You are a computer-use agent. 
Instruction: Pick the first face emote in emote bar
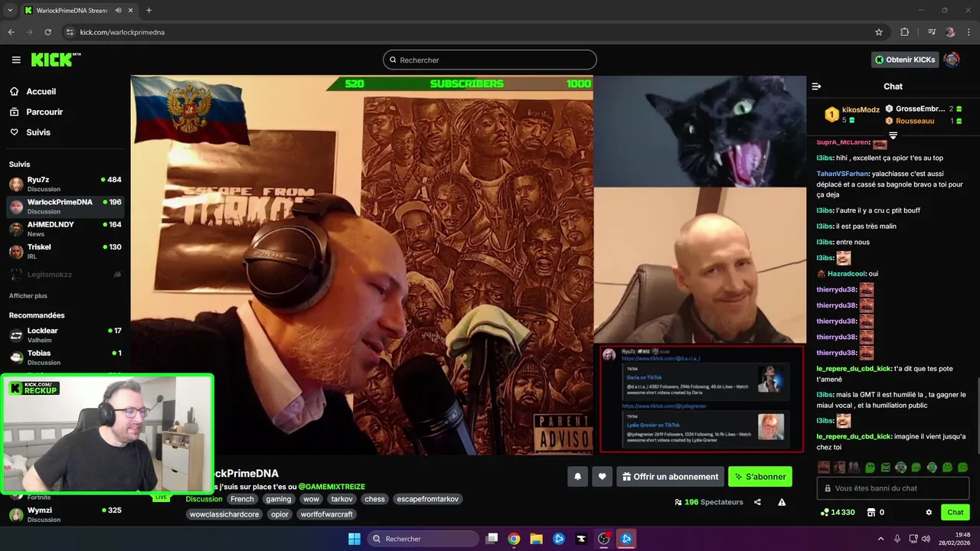coord(824,467)
